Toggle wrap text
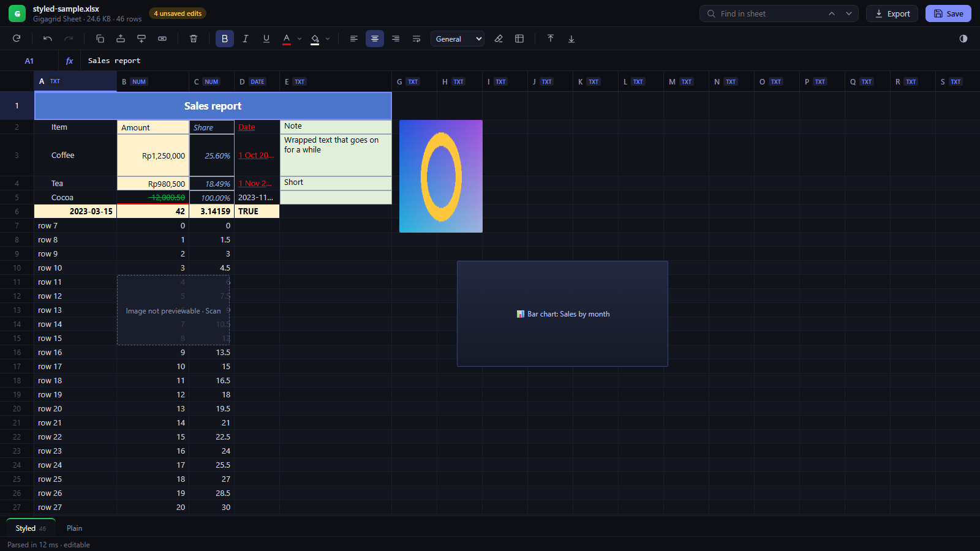Image resolution: width=980 pixels, height=551 pixels. tap(417, 39)
